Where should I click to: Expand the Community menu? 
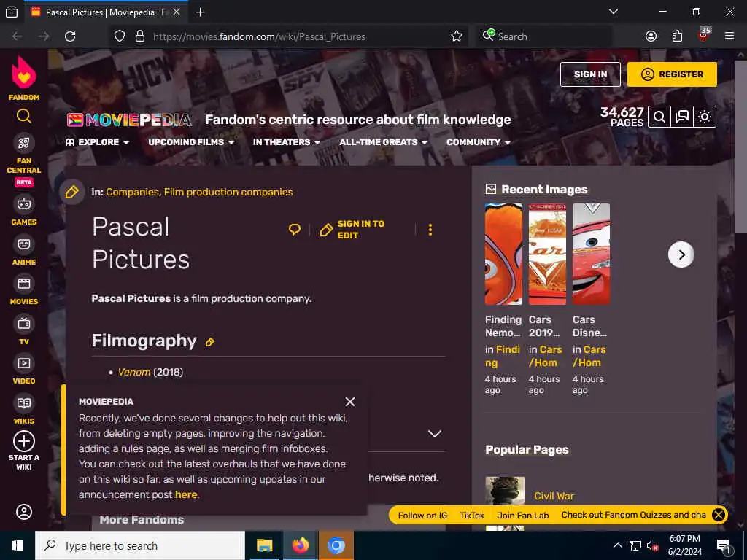point(479,142)
